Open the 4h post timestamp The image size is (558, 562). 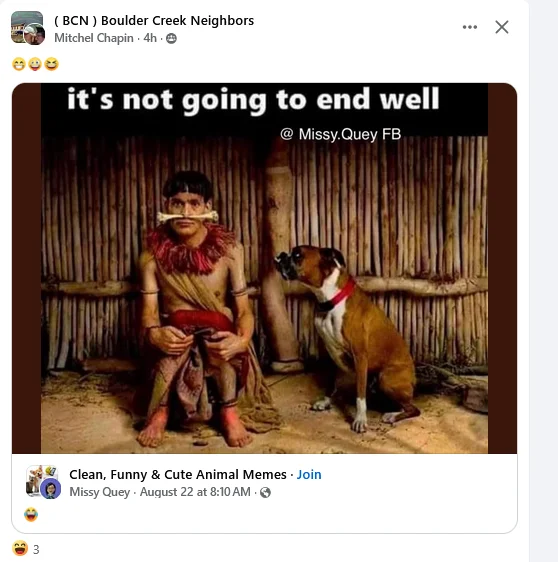click(x=150, y=38)
